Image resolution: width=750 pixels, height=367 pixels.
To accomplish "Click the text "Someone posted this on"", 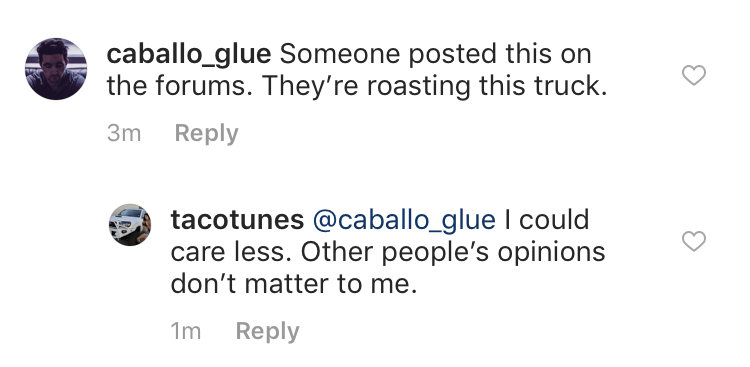I will (435, 54).
